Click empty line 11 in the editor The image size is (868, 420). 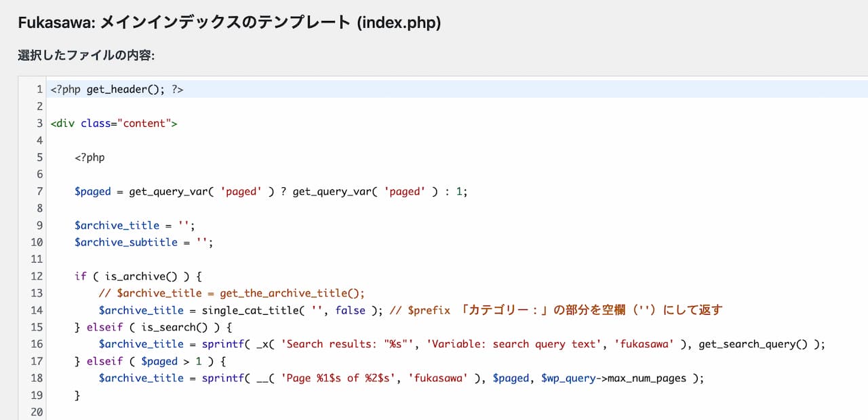point(458,259)
